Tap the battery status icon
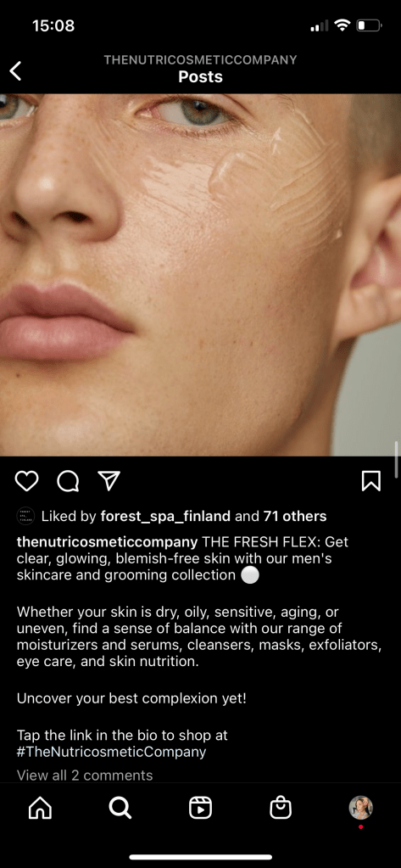401x868 pixels. 369,25
